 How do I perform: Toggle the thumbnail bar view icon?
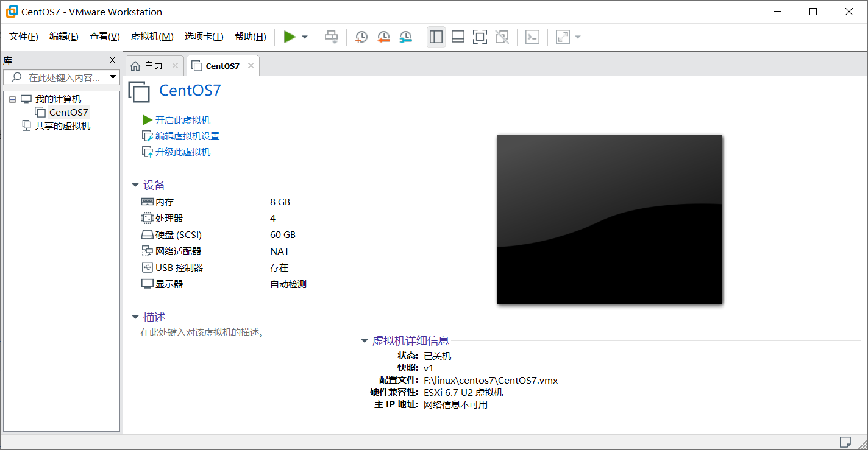pyautogui.click(x=458, y=37)
